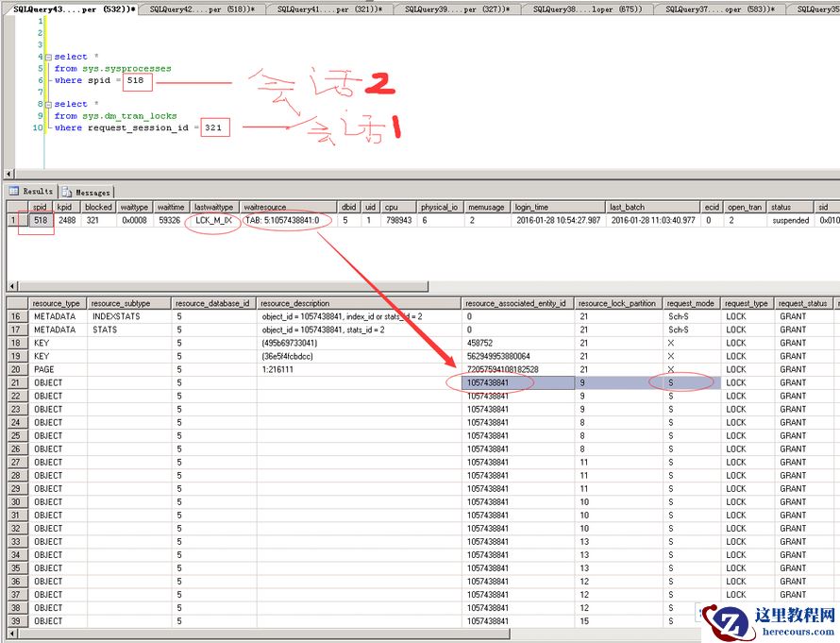Screen dimensions: 840x643
Task: Click the request_mode column header
Action: coord(691,303)
